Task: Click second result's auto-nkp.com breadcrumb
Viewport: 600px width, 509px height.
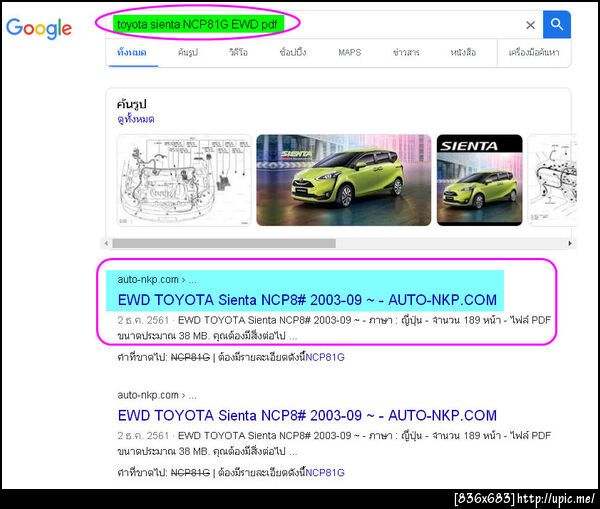Action: [x=157, y=395]
